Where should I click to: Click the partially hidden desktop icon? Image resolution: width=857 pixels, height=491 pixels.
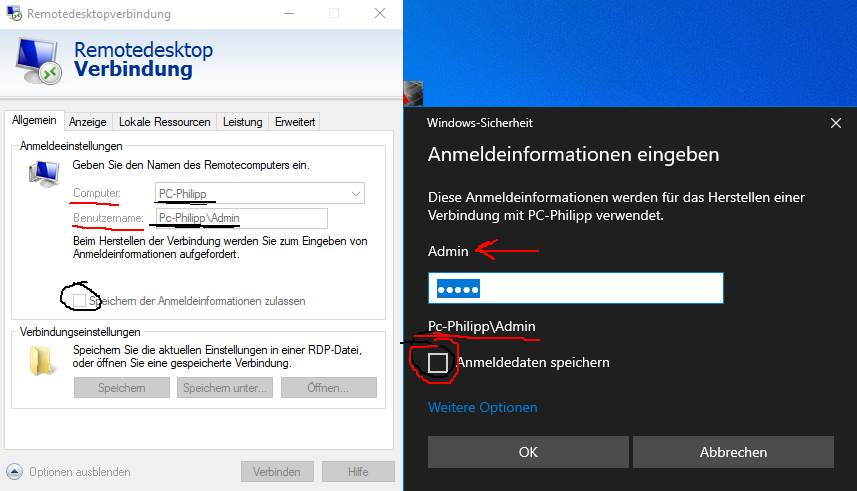(413, 93)
